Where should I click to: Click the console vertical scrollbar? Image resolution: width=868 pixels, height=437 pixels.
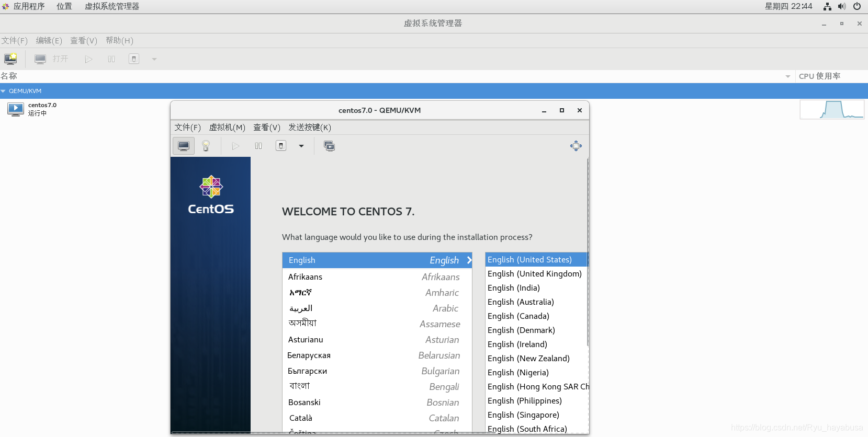[x=588, y=252]
